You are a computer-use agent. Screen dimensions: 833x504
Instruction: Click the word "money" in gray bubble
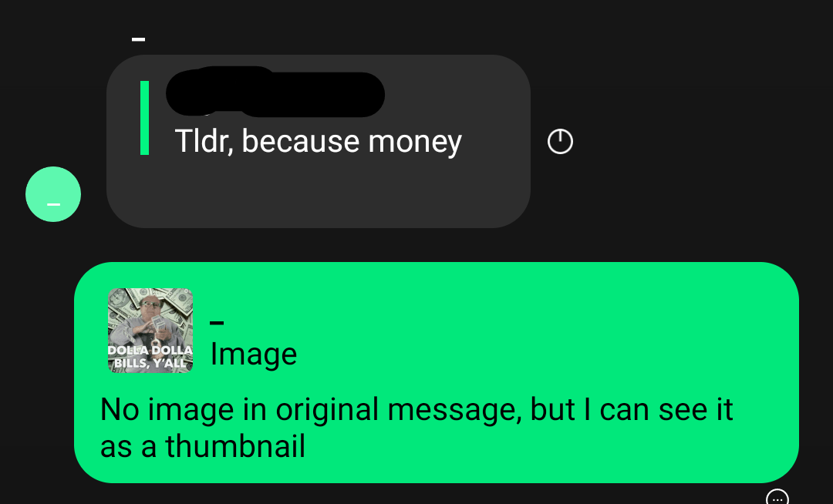(x=415, y=142)
